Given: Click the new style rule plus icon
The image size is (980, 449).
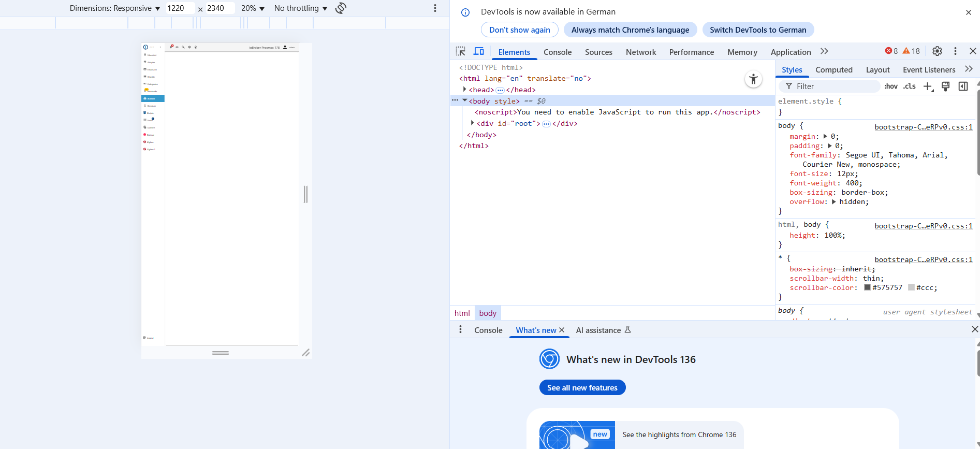Looking at the screenshot, I should (928, 86).
